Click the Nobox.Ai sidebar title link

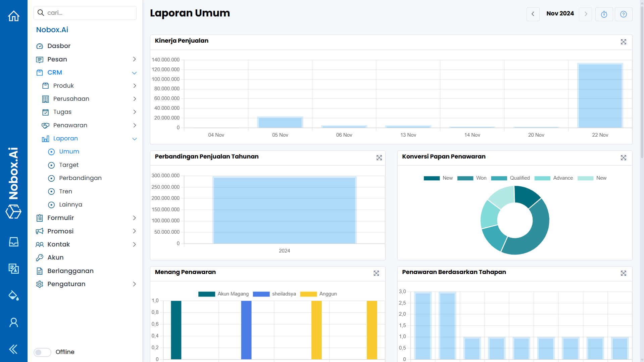52,30
